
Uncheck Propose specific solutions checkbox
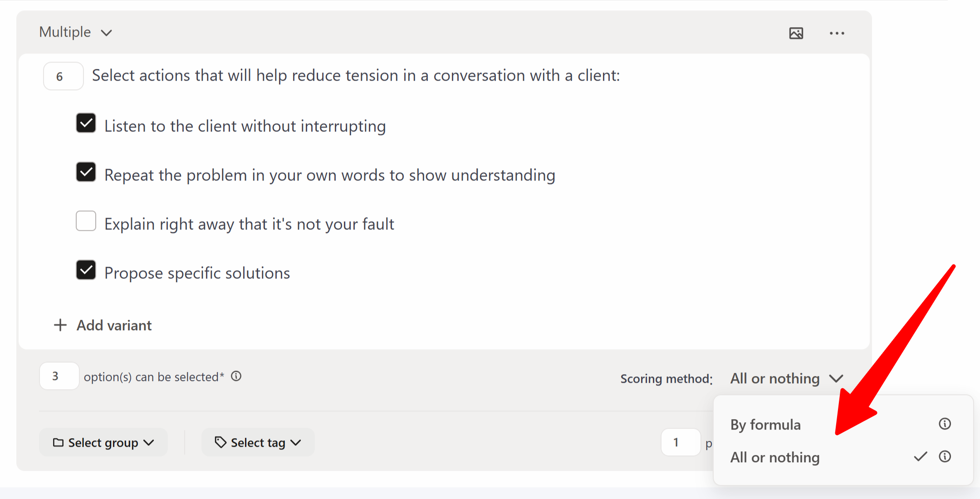pos(86,270)
